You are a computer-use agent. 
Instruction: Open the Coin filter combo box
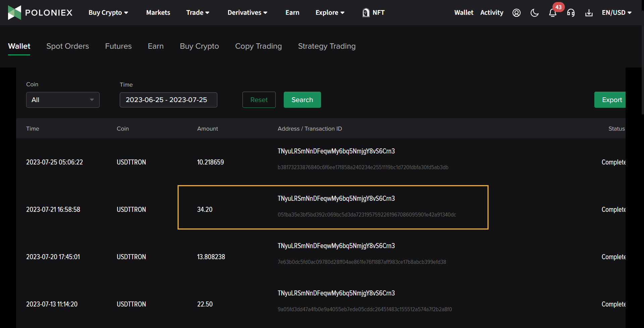click(x=63, y=100)
